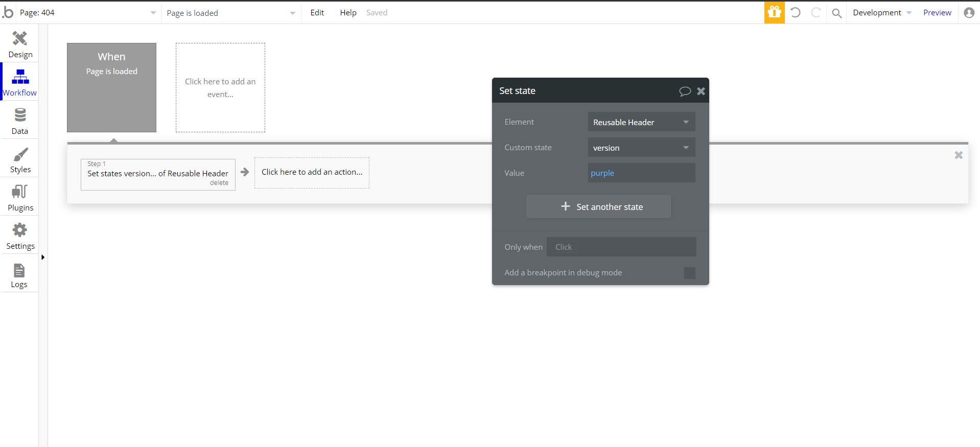
Task: Click 'Click here to add an action...'
Action: tap(312, 173)
